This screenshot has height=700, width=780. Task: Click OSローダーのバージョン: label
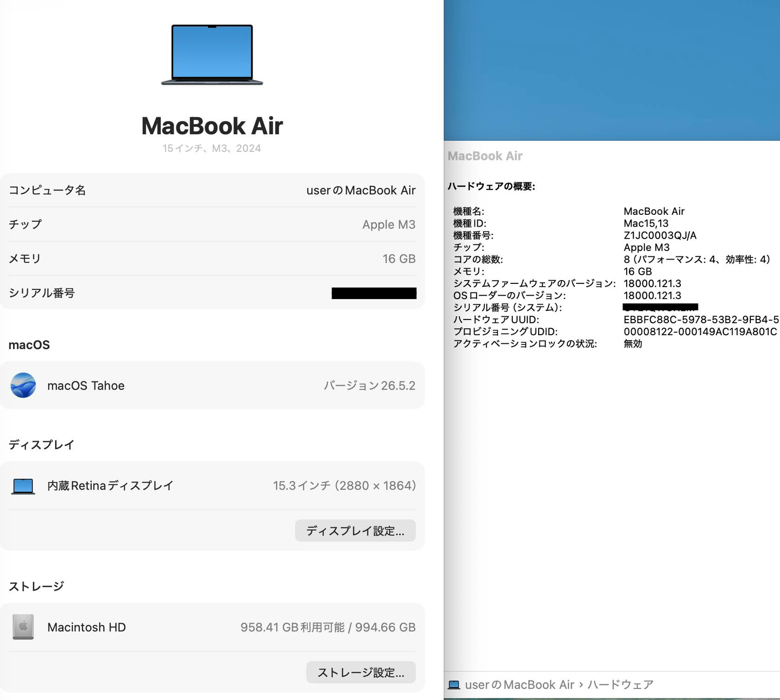coord(510,296)
